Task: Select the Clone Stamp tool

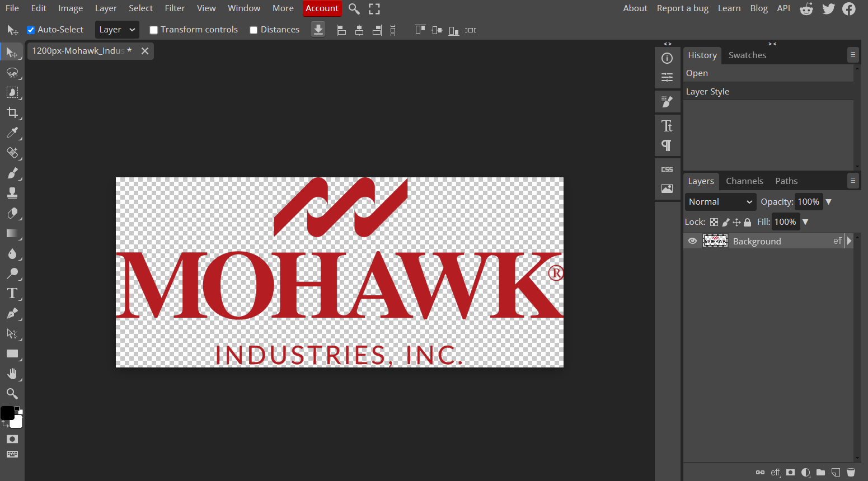Action: pyautogui.click(x=12, y=194)
